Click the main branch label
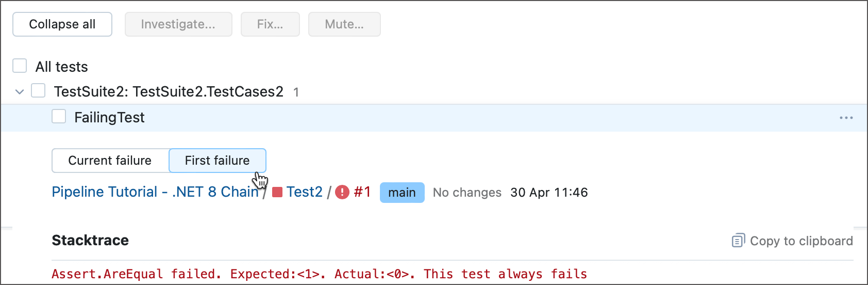 402,193
